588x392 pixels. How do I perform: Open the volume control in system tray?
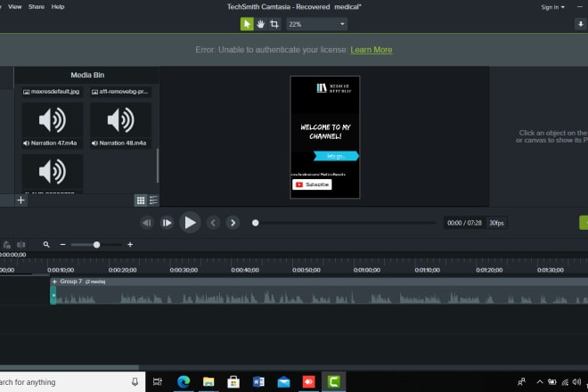click(x=576, y=382)
